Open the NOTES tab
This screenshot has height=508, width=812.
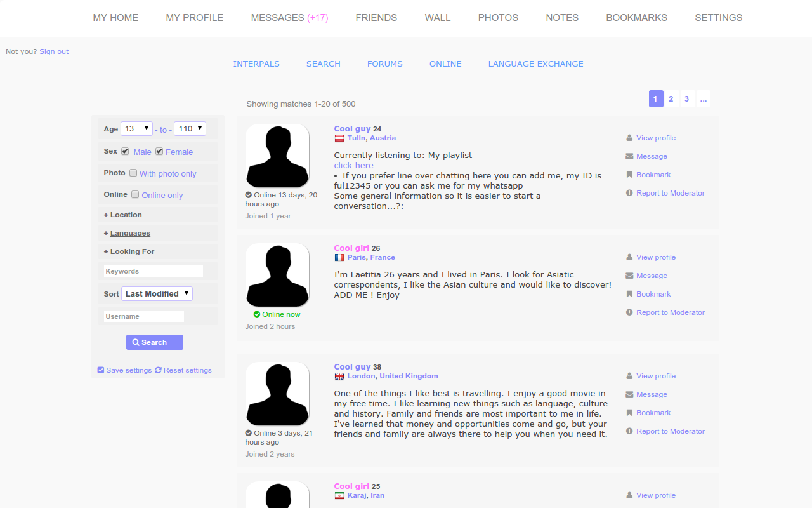coord(562,18)
